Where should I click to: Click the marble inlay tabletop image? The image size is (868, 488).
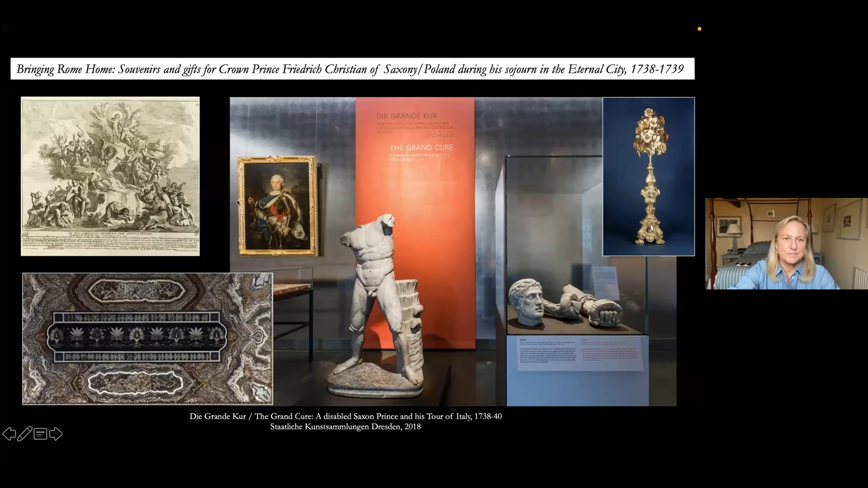click(147, 339)
